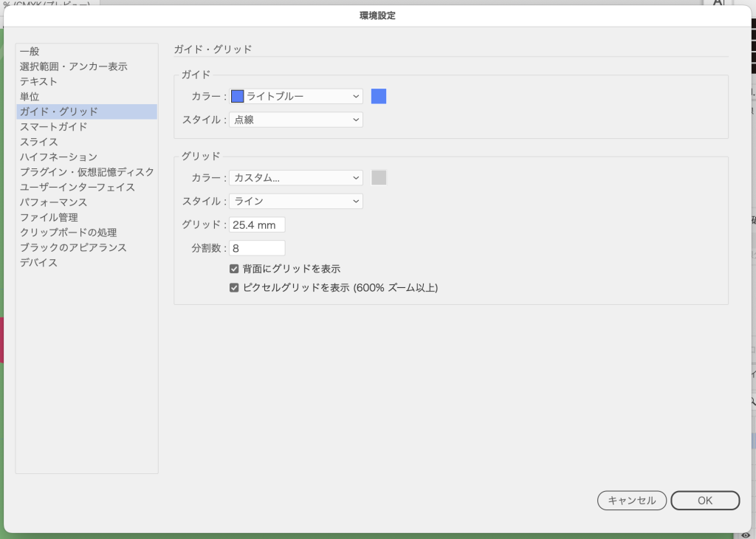Open the グリッド カラー dropdown (カスタム...)
This screenshot has width=756, height=539.
(x=296, y=177)
